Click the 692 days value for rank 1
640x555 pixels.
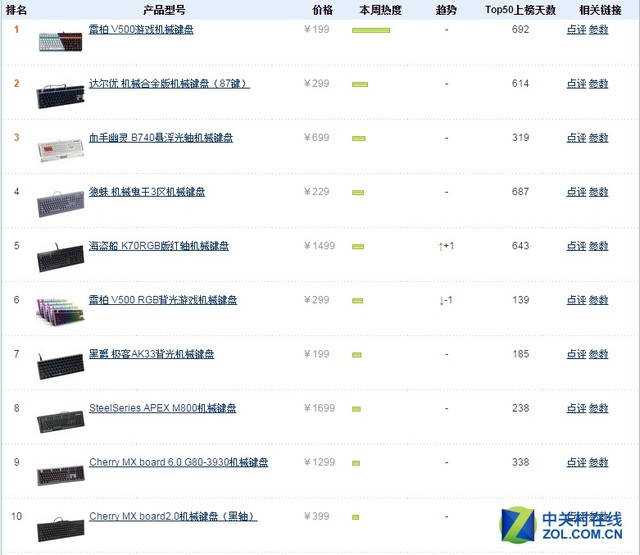[x=520, y=29]
